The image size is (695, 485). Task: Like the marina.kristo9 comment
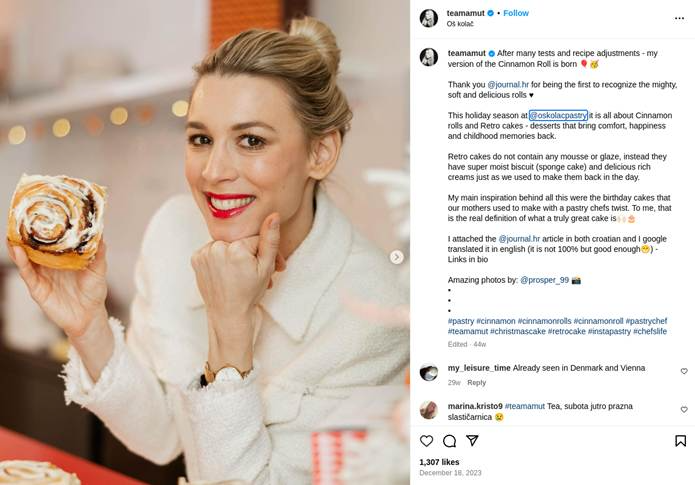click(x=684, y=410)
